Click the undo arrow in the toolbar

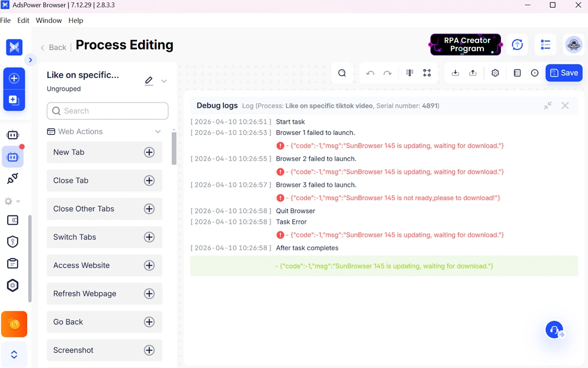point(370,73)
